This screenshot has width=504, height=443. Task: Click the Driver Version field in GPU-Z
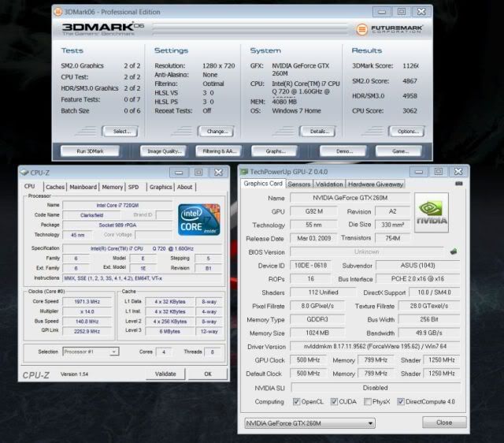tap(375, 347)
